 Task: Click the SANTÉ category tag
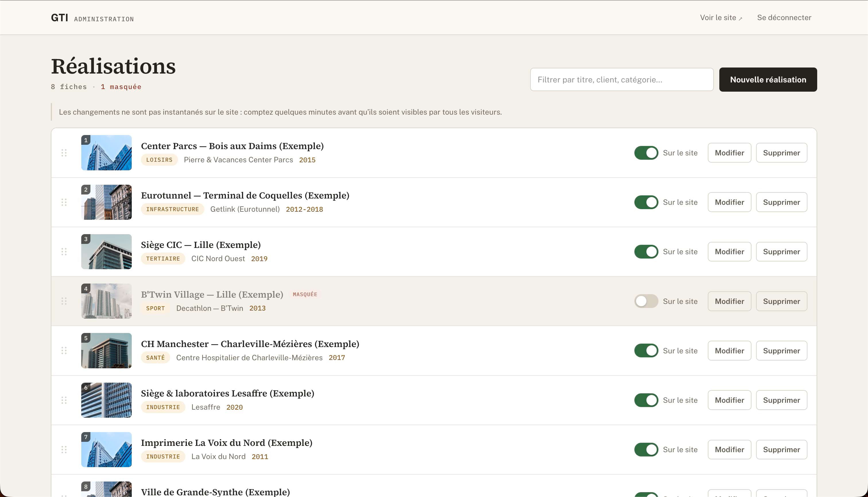click(156, 358)
